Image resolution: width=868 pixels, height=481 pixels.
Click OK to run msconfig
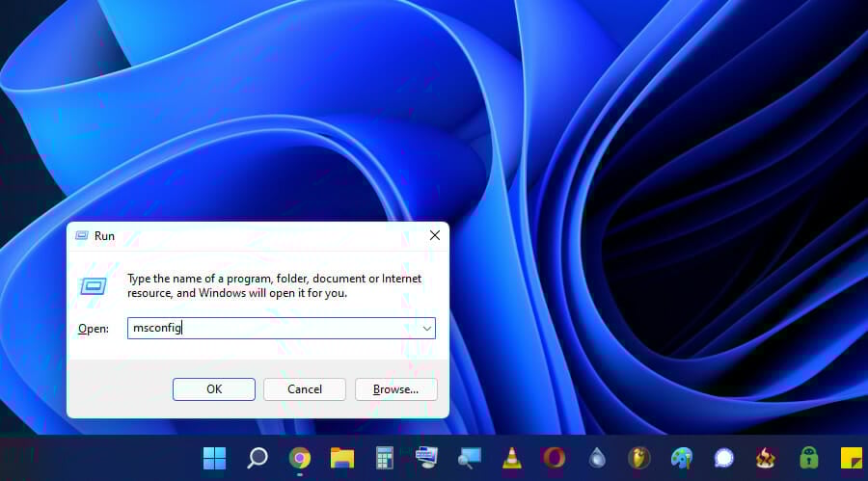click(214, 389)
